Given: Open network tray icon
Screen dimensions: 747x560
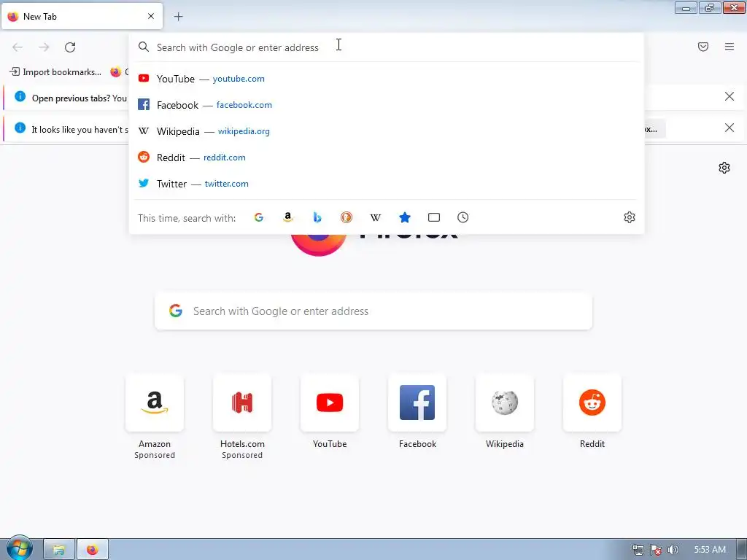Looking at the screenshot, I should (638, 551).
